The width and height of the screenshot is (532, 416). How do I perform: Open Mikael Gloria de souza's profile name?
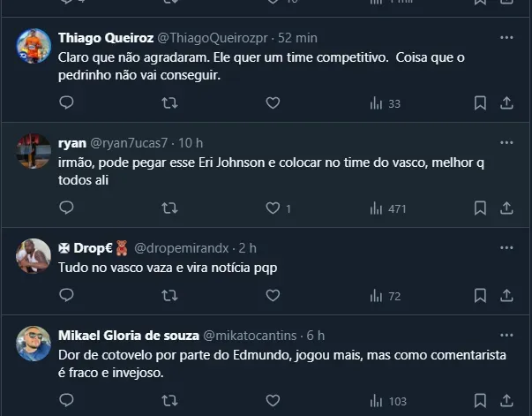[129, 336]
